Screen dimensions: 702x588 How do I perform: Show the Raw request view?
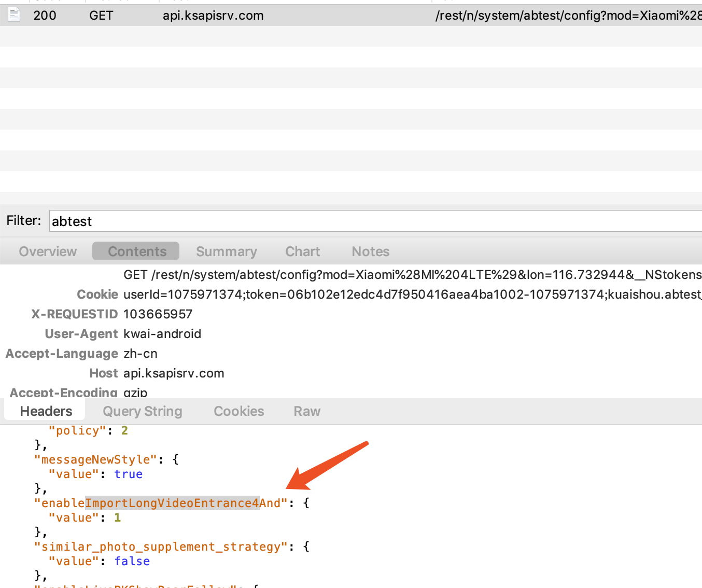307,411
